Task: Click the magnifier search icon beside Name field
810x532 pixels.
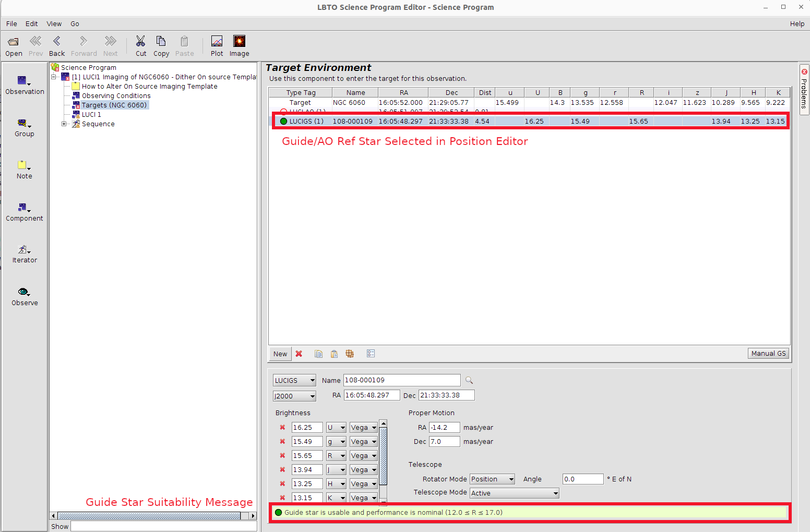Action: (469, 380)
